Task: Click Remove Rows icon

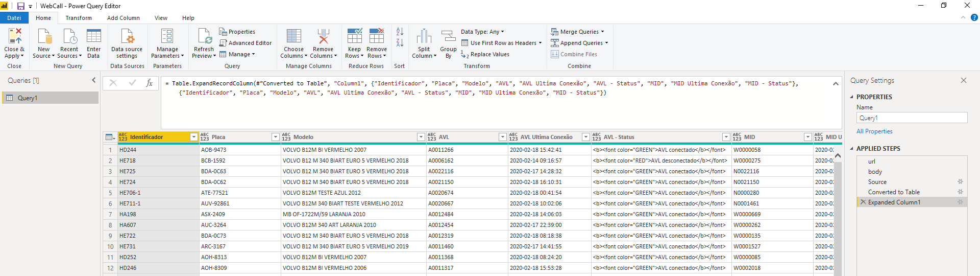Action: (x=377, y=36)
